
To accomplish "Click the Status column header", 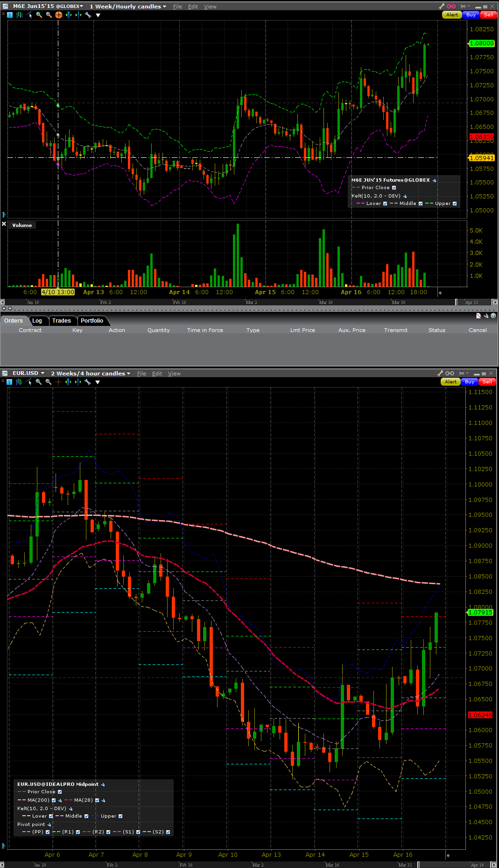I will 437,330.
